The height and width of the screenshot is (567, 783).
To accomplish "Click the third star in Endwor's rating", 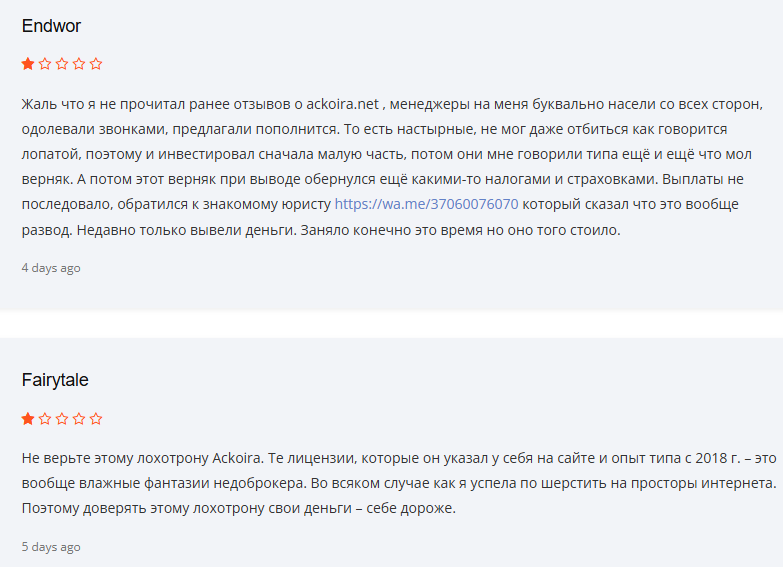I will pyautogui.click(x=62, y=64).
